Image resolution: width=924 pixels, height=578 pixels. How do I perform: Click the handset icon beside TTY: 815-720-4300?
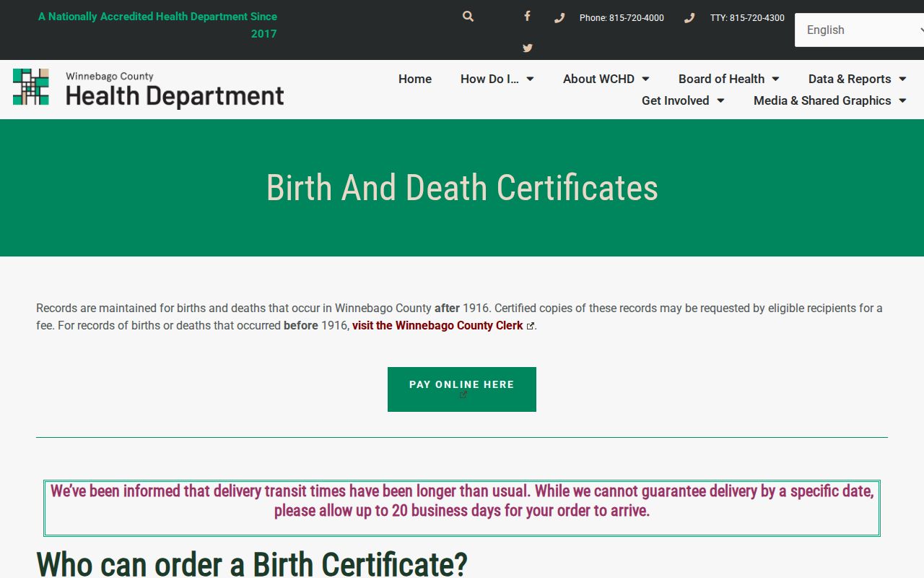point(689,18)
